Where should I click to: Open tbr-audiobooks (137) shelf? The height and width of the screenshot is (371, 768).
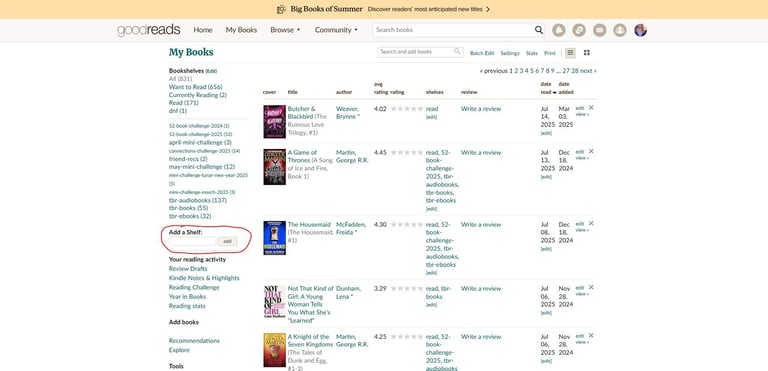click(x=198, y=200)
